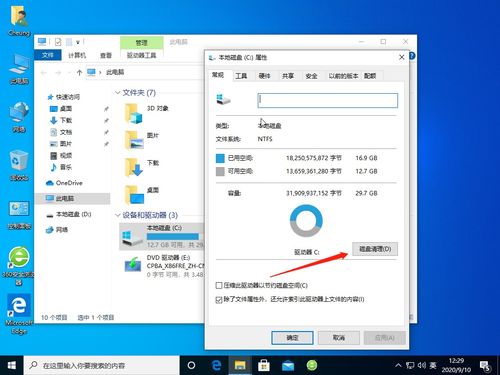
Task: Go up one folder level arrow
Action: coord(79,72)
